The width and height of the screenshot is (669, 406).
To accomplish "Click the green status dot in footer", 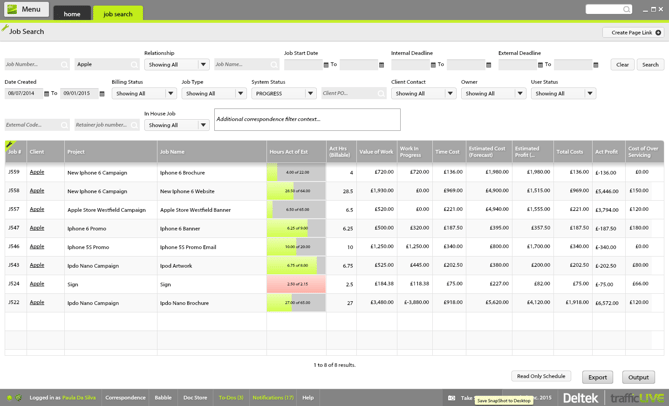I will (10, 398).
